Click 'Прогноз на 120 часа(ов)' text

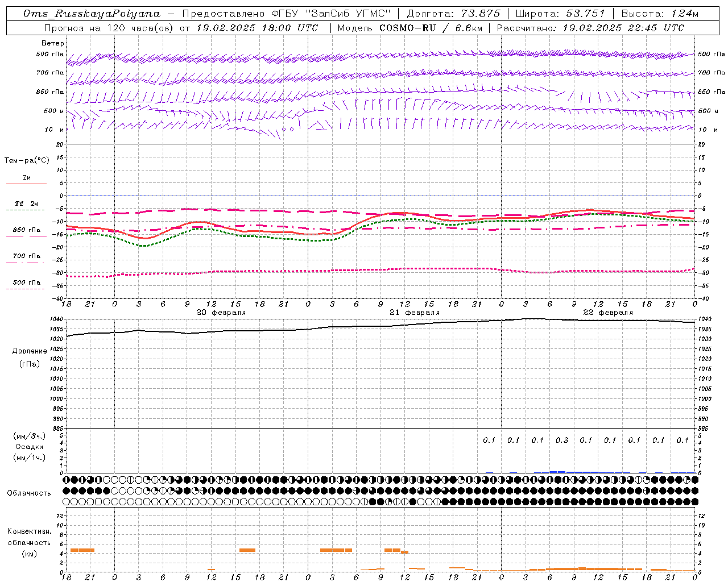(109, 28)
